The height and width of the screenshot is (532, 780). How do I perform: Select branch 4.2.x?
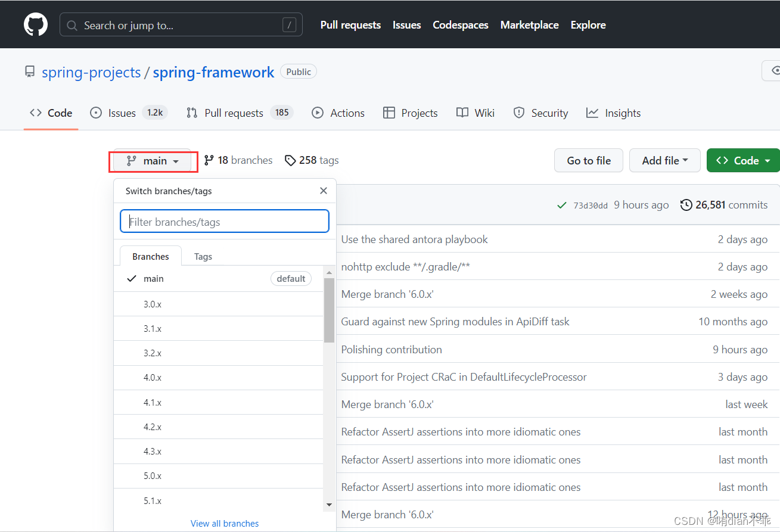(219, 427)
